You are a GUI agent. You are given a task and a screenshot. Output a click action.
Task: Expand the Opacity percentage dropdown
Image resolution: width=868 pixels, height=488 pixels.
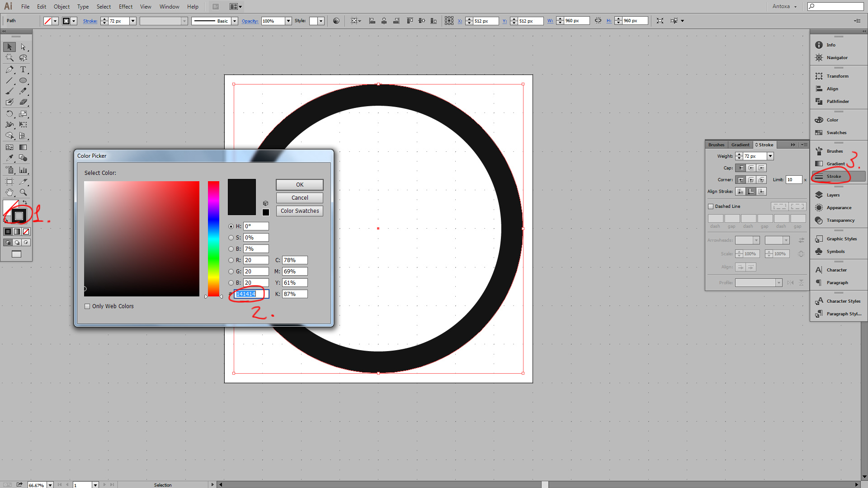tap(288, 21)
